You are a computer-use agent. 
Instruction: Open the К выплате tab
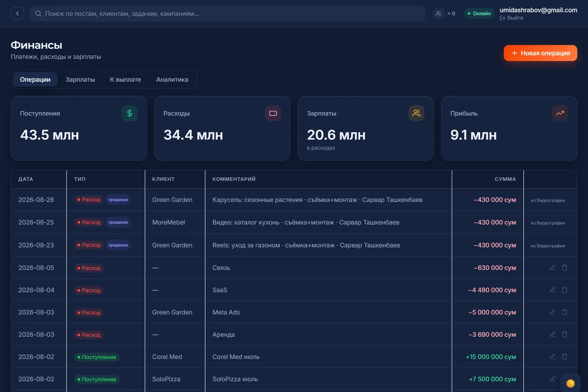(125, 79)
